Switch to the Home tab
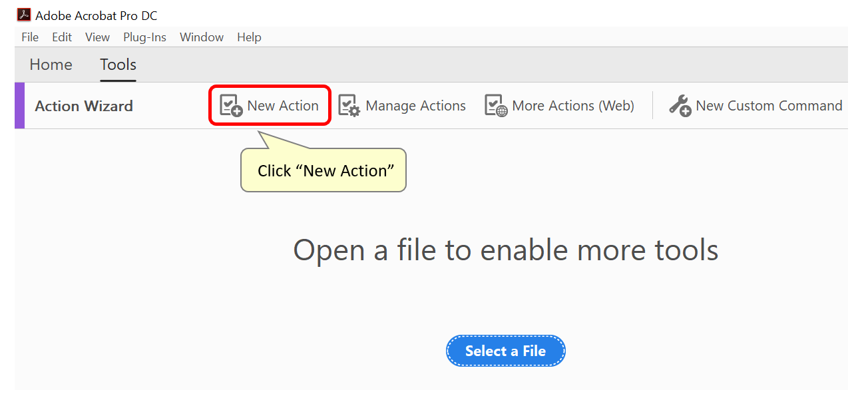 51,65
